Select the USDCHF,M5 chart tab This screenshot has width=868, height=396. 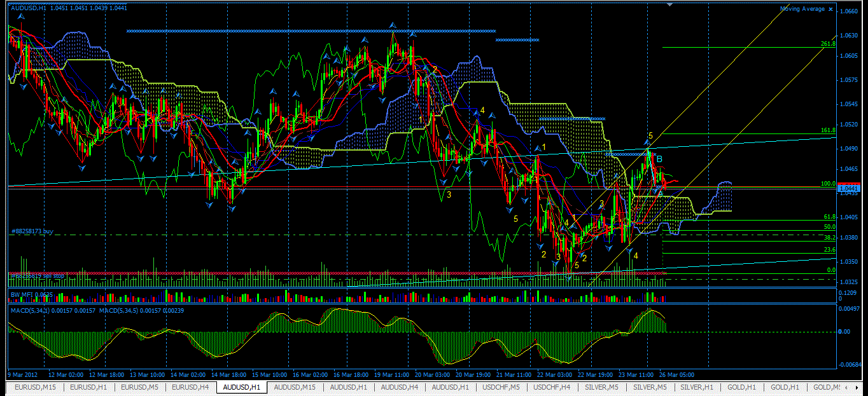click(501, 387)
